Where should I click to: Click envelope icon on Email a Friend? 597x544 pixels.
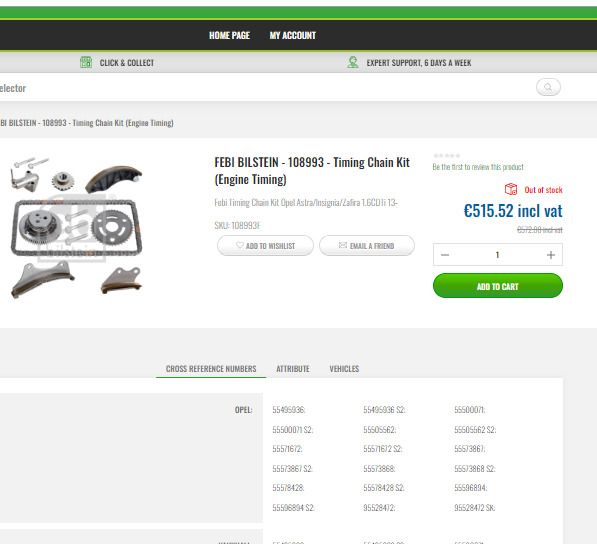tap(343, 245)
